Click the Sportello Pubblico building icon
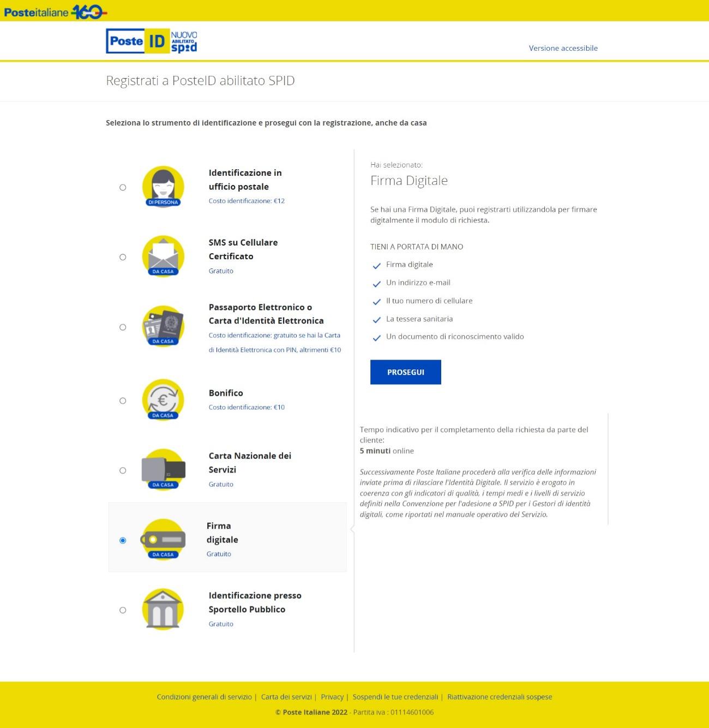709x728 pixels. (x=163, y=610)
